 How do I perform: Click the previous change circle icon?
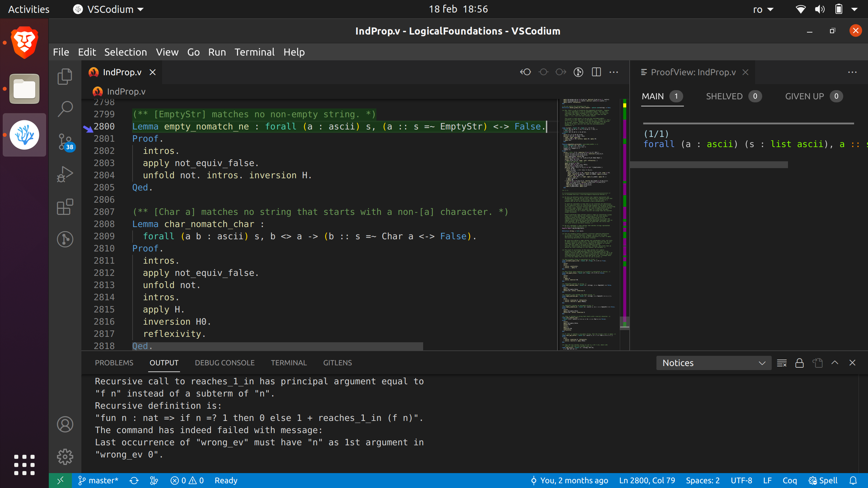coord(543,72)
